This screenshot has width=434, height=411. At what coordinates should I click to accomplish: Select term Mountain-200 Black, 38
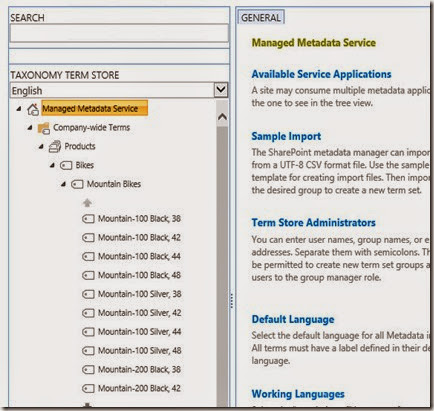pos(139,370)
